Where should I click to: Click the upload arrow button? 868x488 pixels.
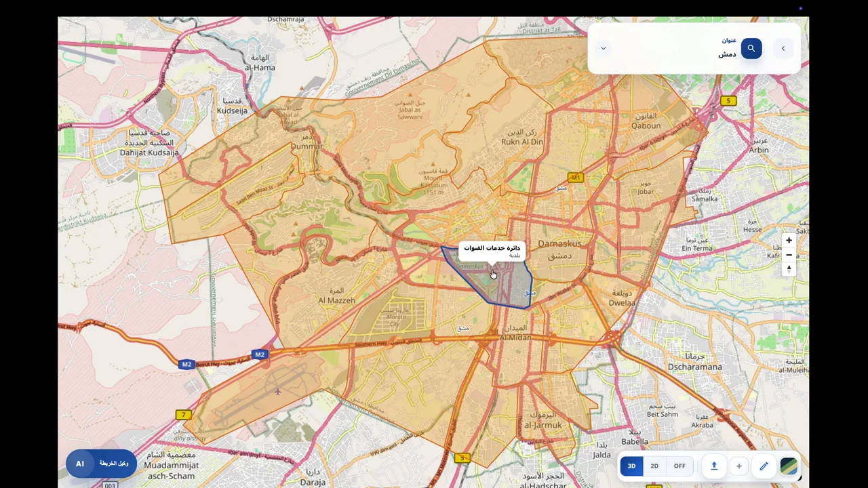point(714,466)
